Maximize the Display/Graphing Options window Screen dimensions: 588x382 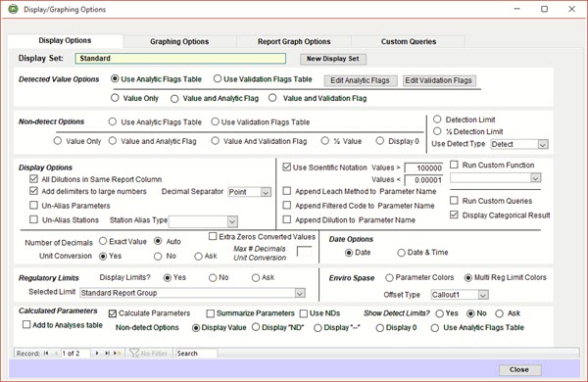tap(544, 9)
